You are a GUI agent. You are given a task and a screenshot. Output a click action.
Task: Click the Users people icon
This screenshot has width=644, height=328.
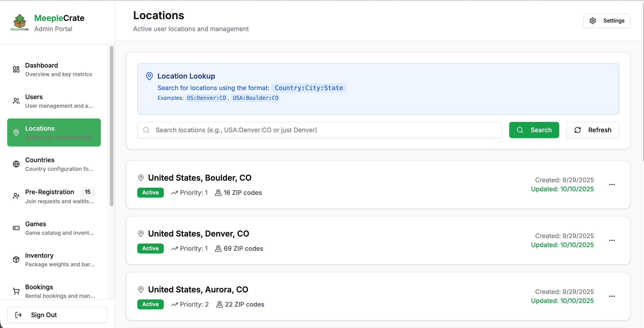[x=16, y=101]
